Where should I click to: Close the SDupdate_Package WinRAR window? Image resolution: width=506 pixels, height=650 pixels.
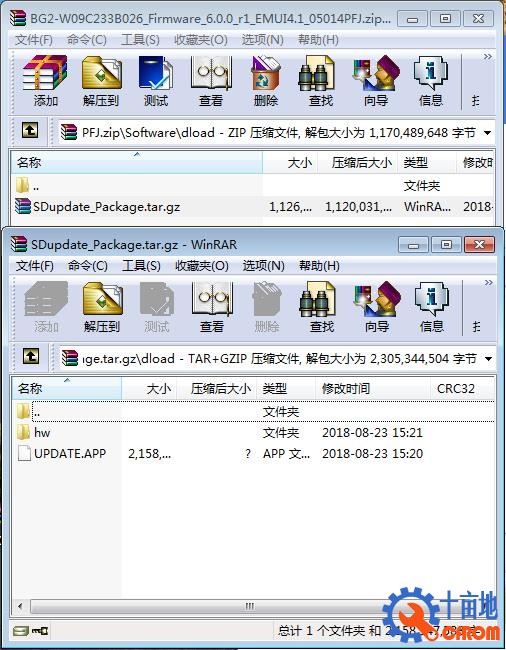point(479,245)
